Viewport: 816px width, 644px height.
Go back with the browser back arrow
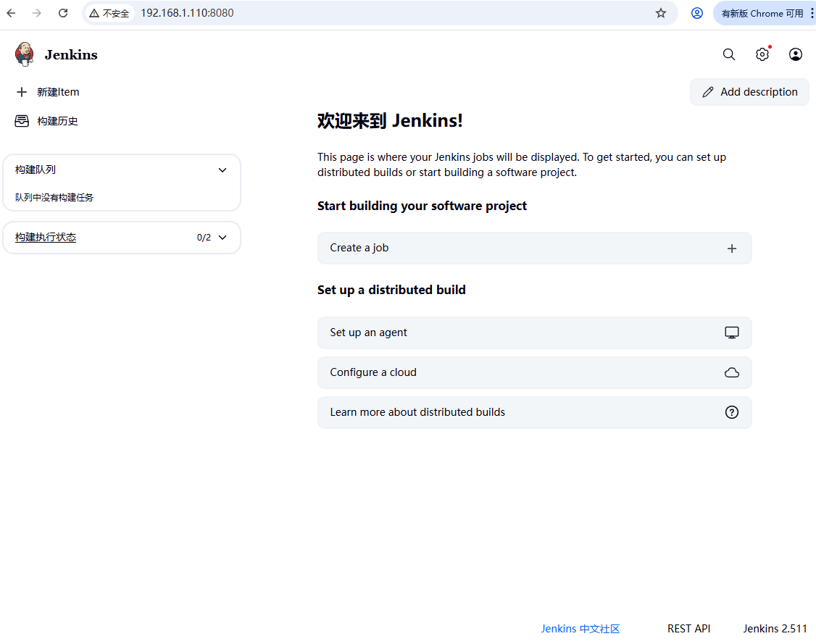[x=11, y=13]
